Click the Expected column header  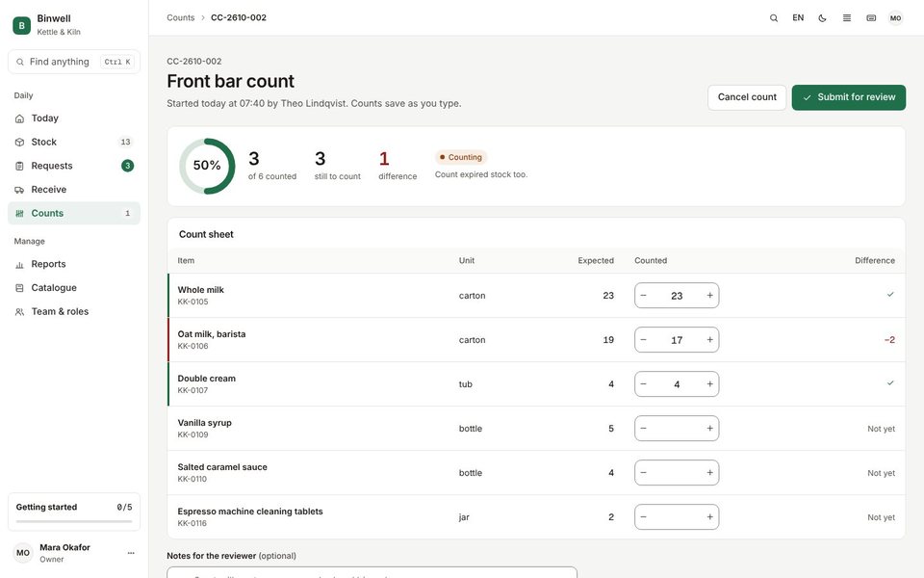(595, 260)
